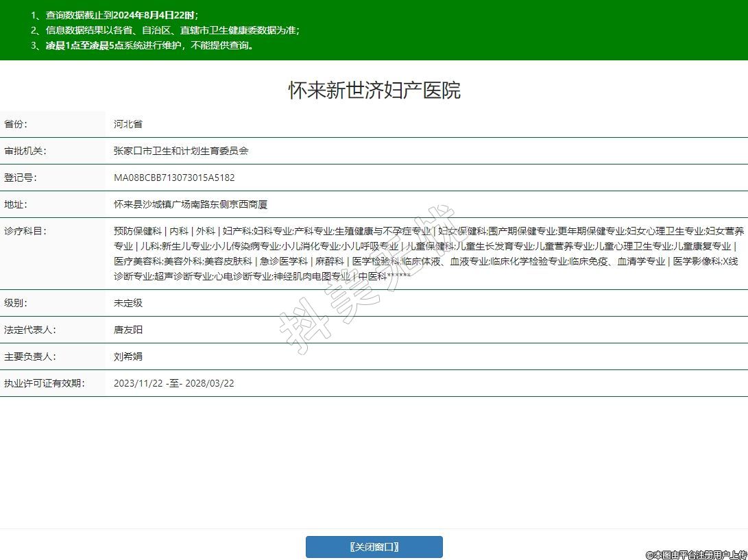Select the 级别 field label
The height and width of the screenshot is (560, 748).
pyautogui.click(x=16, y=303)
